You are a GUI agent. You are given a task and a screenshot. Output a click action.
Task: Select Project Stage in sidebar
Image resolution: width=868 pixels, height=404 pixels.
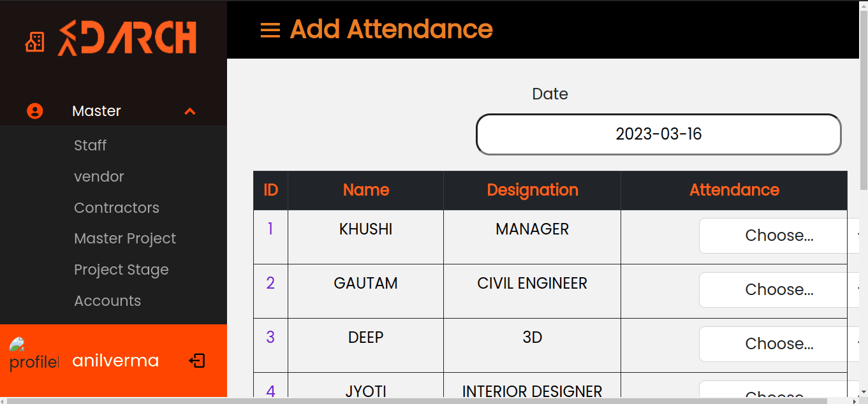point(121,270)
